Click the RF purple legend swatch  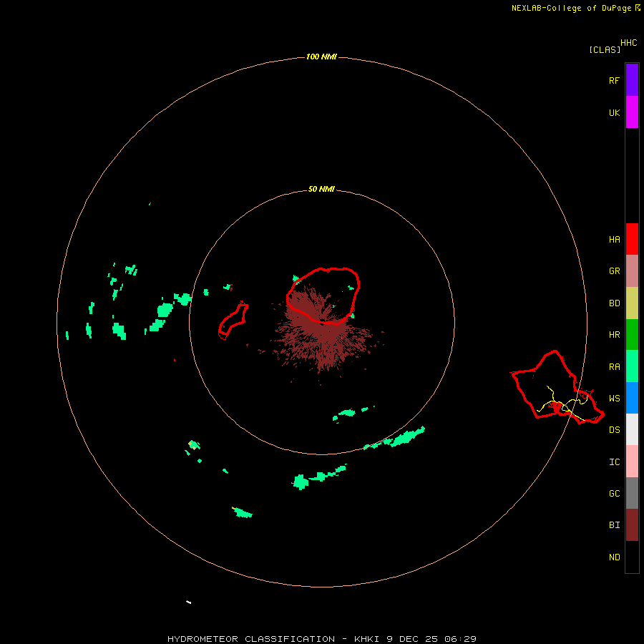click(632, 80)
